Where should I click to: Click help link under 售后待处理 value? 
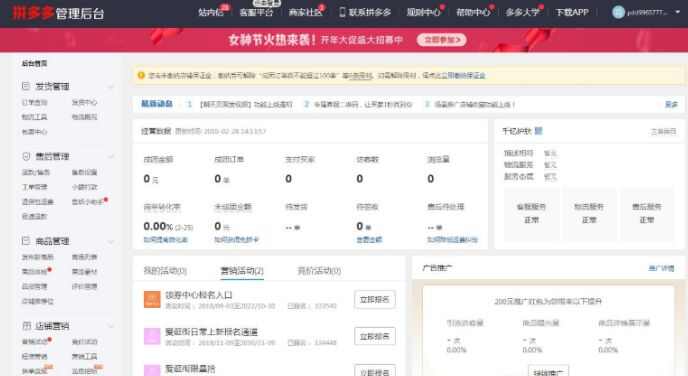click(x=452, y=240)
